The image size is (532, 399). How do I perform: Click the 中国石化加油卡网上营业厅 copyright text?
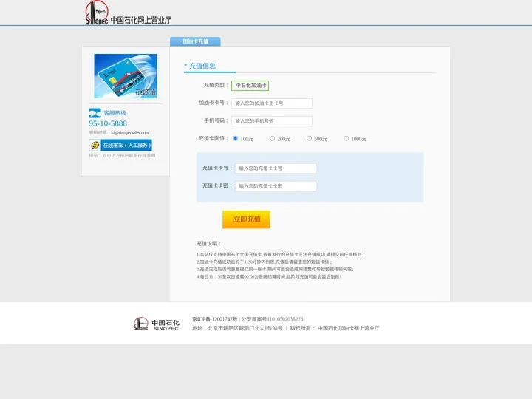349,328
